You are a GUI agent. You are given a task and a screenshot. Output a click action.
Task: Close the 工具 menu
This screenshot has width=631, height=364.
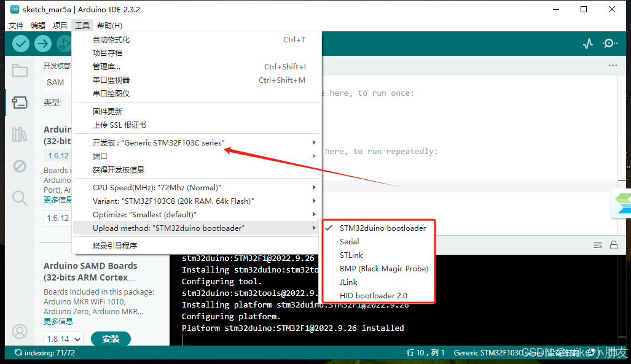coord(82,25)
